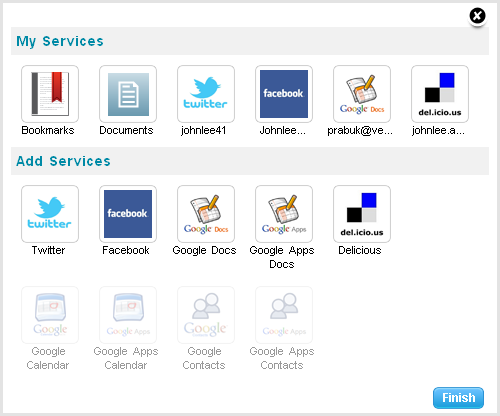
Task: Add the Twitter service
Action: click(50, 214)
